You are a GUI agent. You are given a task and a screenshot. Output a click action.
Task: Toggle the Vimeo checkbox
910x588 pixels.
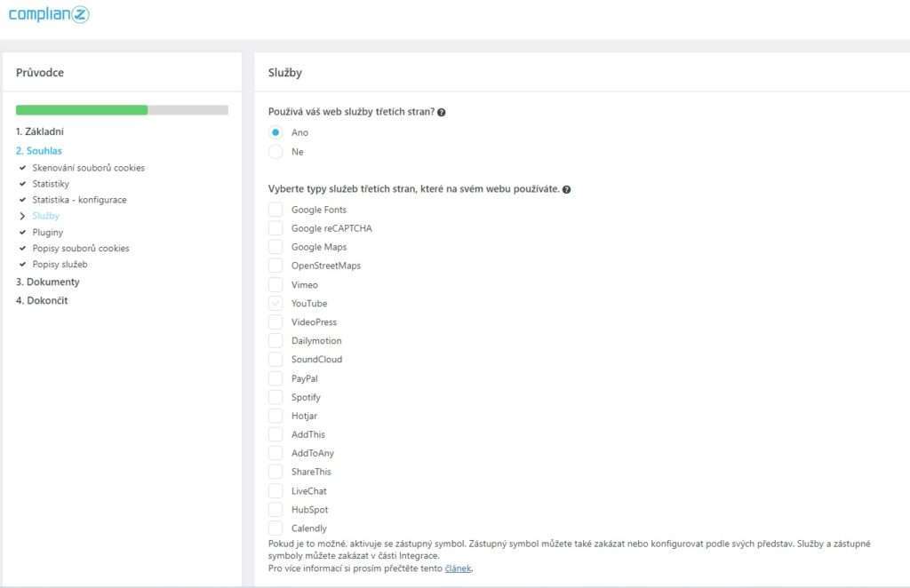pyautogui.click(x=275, y=284)
